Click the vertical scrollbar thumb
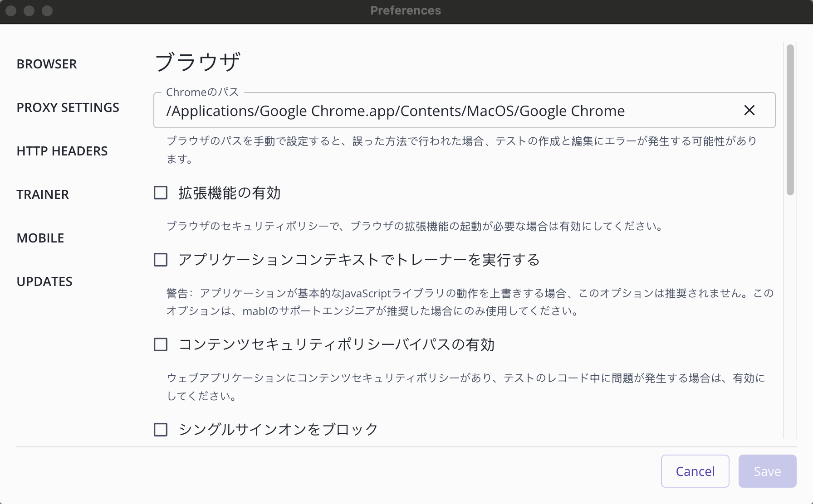This screenshot has width=813, height=504. point(790,120)
